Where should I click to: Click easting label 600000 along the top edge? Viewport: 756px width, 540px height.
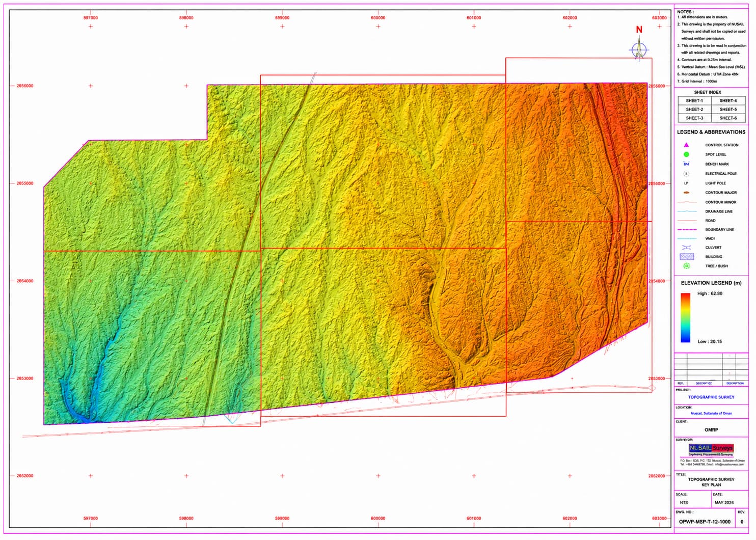click(x=378, y=18)
